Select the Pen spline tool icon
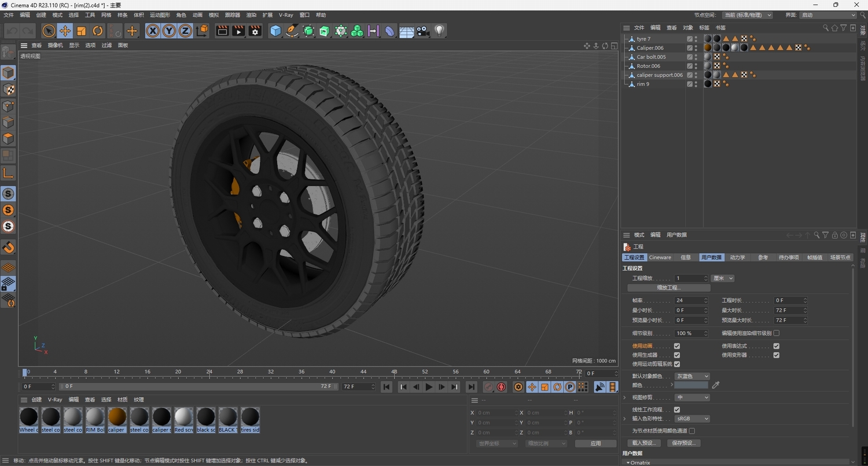Image resolution: width=868 pixels, height=466 pixels. [292, 31]
